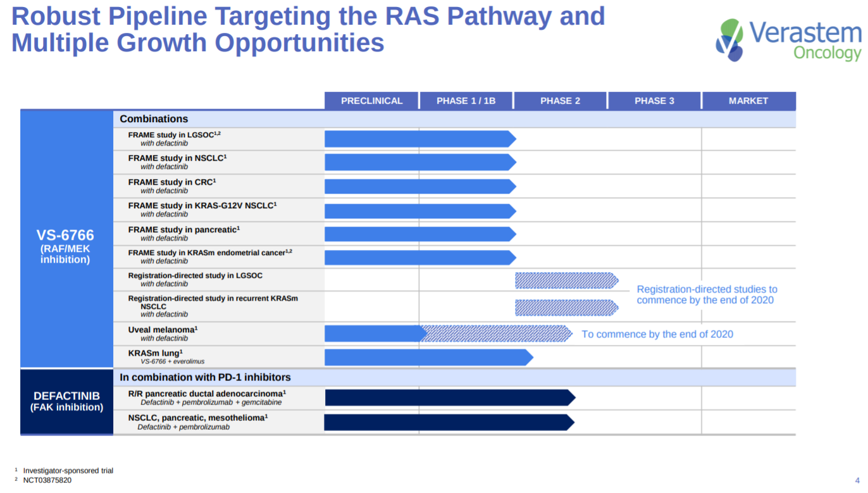The image size is (868, 493).
Task: Click the NSCLC, pancreatic, mesothelioma dark bar
Action: click(449, 422)
